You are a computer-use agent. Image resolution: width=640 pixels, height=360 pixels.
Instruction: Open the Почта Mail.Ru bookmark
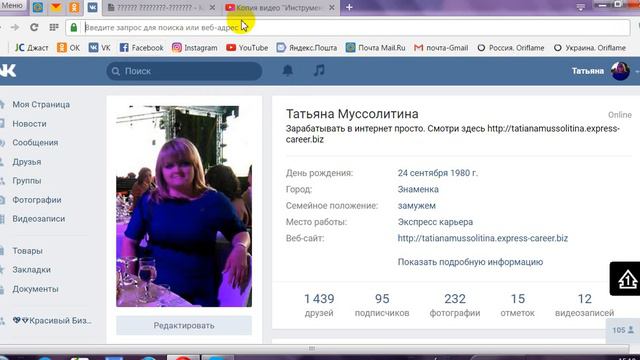click(x=376, y=48)
